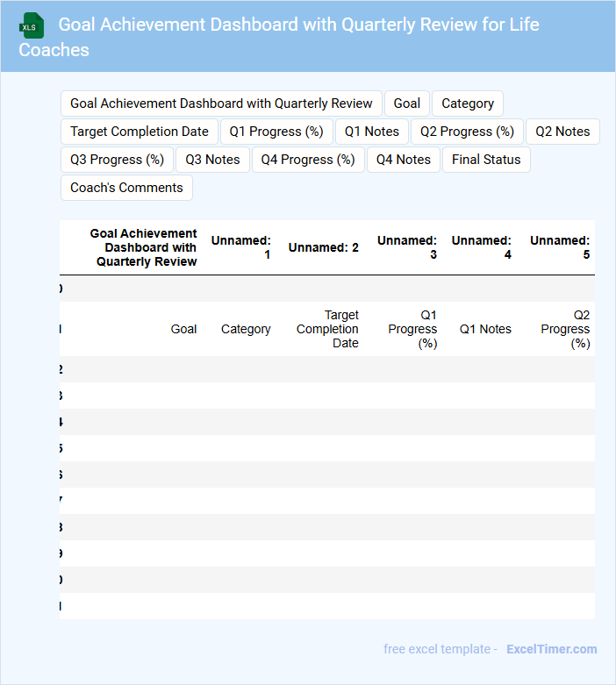
Task: Open the 'Q1 Notes' tag
Action: point(372,132)
